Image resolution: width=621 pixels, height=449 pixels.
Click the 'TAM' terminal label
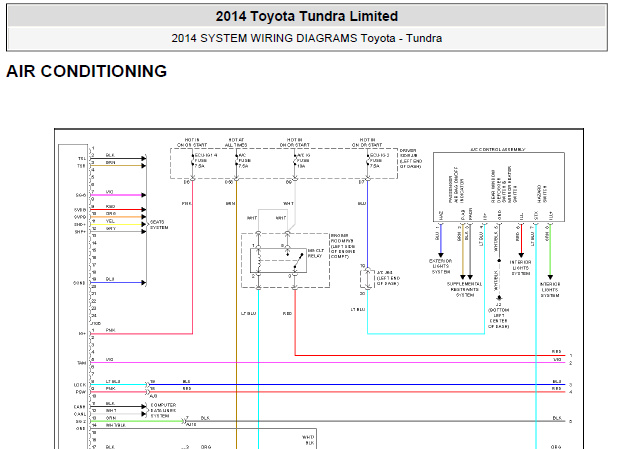coord(82,363)
